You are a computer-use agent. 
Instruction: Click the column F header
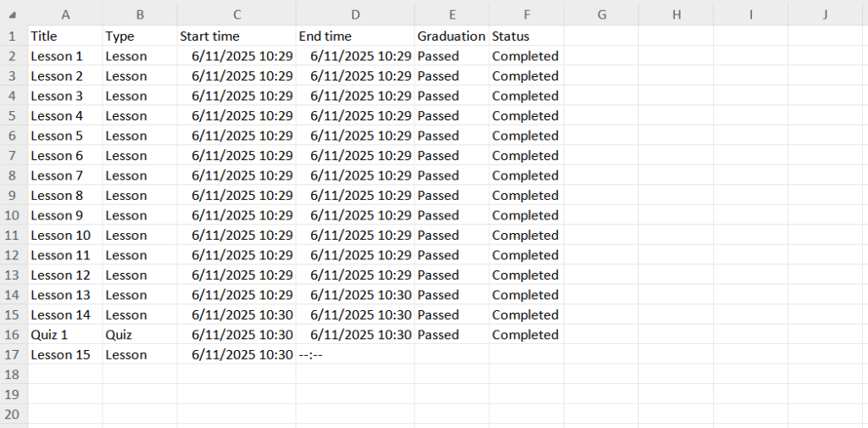point(526,14)
